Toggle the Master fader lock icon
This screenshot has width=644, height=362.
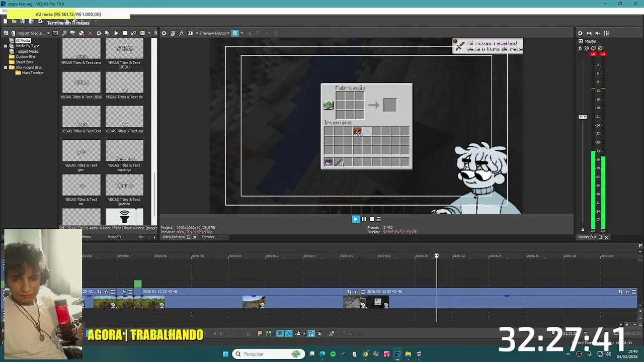pyautogui.click(x=583, y=230)
